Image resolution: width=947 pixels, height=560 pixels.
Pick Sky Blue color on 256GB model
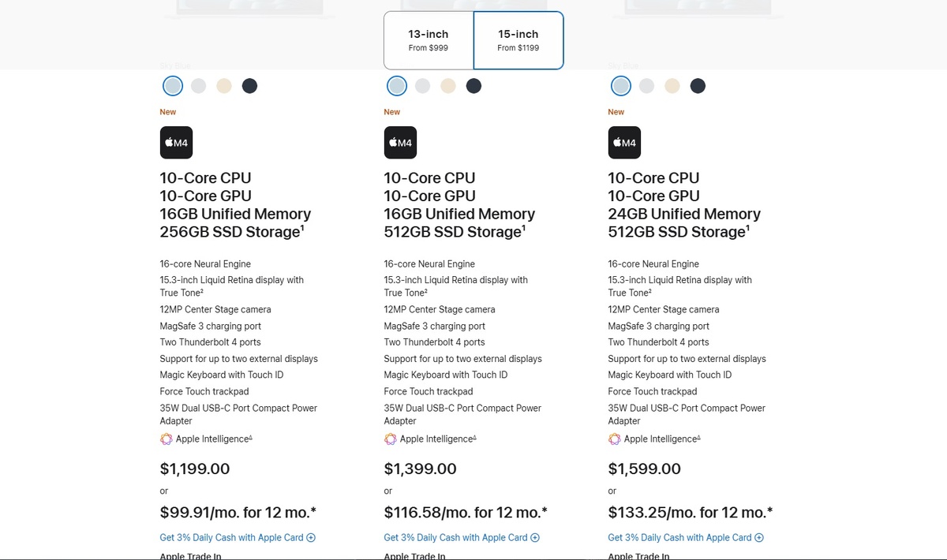tap(173, 86)
